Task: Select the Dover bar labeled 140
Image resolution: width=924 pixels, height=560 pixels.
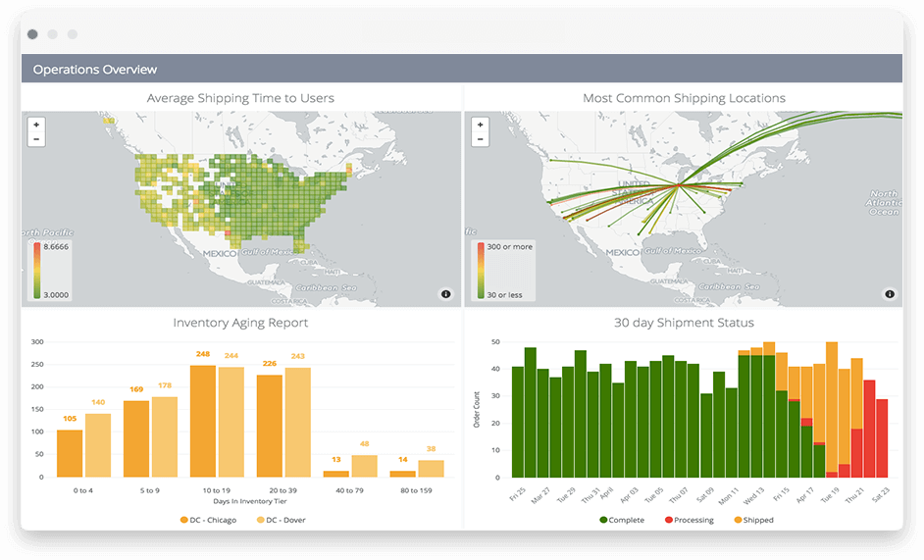Action: pyautogui.click(x=98, y=445)
